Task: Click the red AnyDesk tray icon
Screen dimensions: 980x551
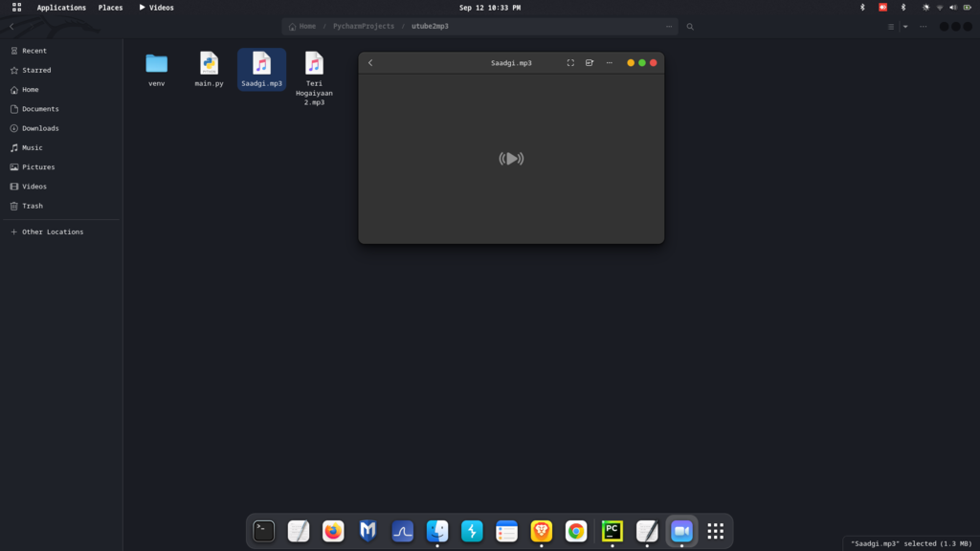Action: click(x=882, y=8)
